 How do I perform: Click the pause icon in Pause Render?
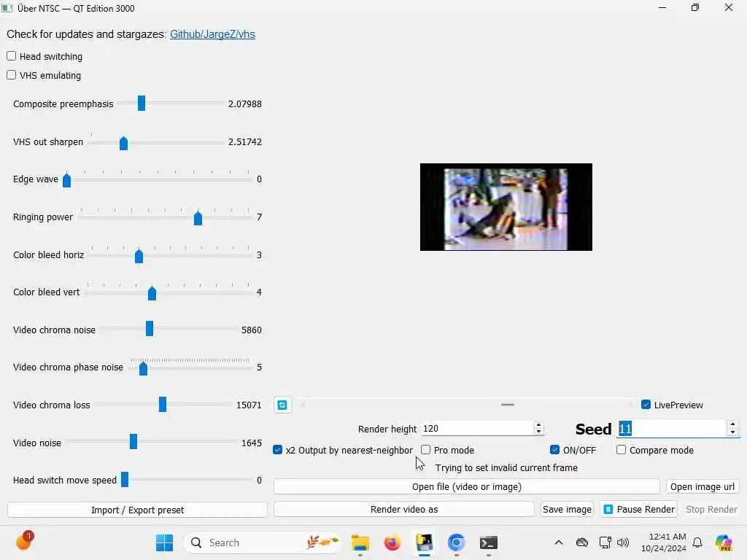click(608, 510)
